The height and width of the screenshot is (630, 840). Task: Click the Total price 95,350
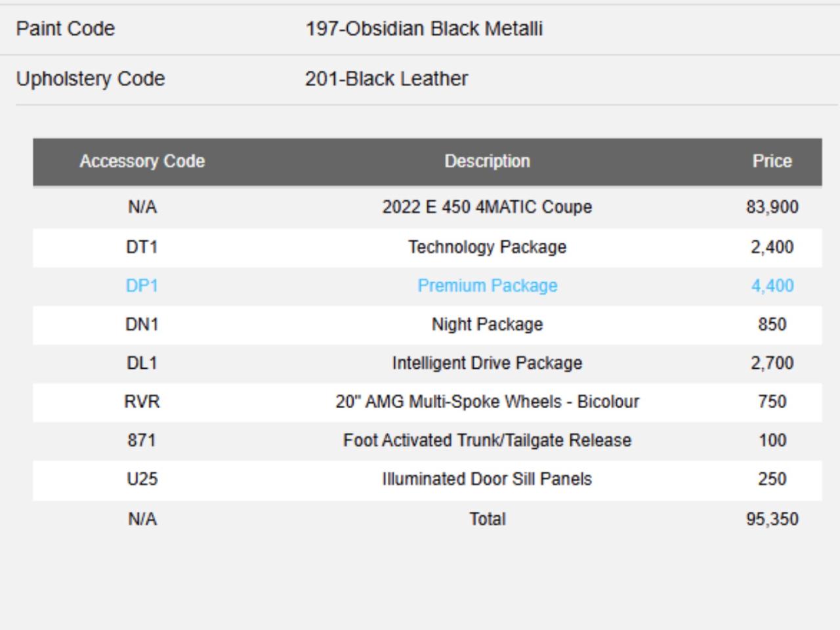pos(772,519)
